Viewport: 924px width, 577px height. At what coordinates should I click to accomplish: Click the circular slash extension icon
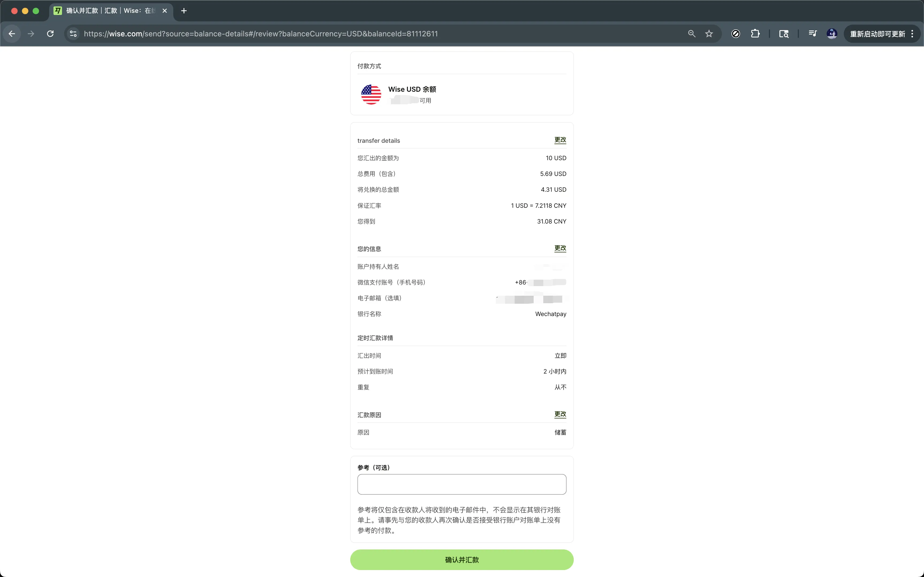coord(736,34)
